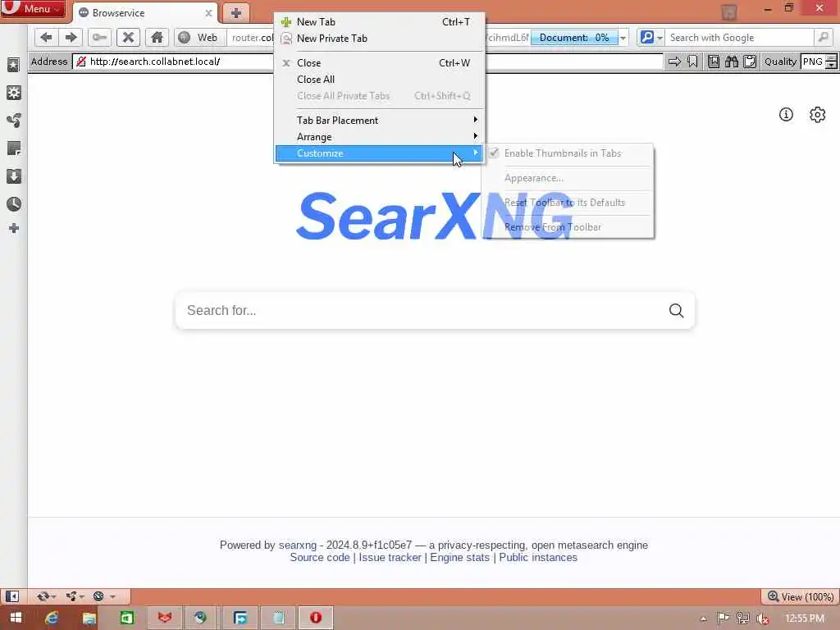Open File Explorer from the taskbar
This screenshot has height=630, width=840.
pyautogui.click(x=89, y=618)
